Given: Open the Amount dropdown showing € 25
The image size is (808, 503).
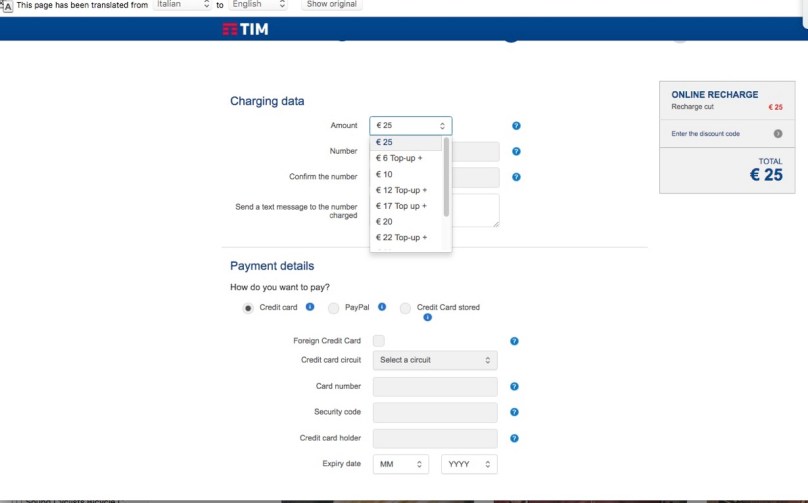Looking at the screenshot, I should click(411, 126).
